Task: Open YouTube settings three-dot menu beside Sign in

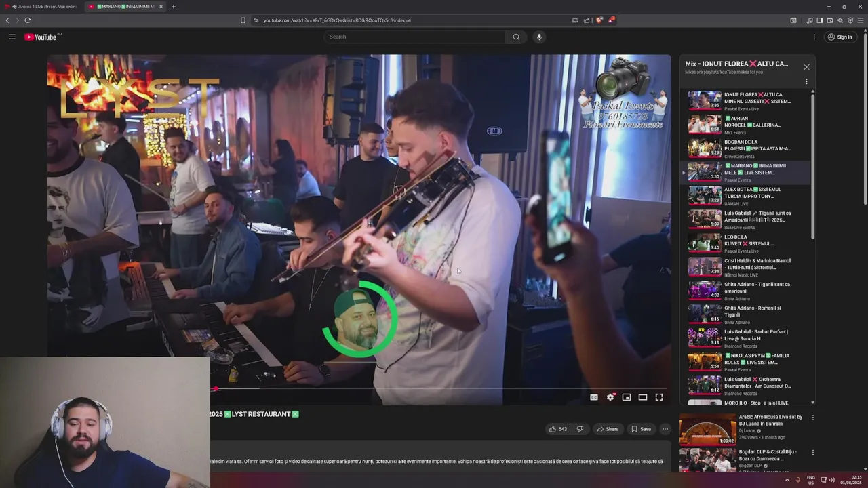Action: (814, 37)
